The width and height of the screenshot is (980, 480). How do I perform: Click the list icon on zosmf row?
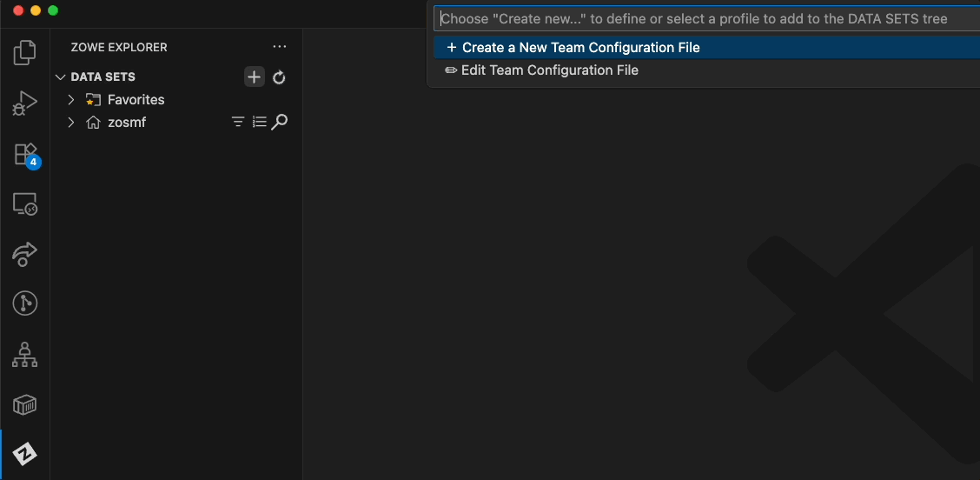[x=259, y=122]
